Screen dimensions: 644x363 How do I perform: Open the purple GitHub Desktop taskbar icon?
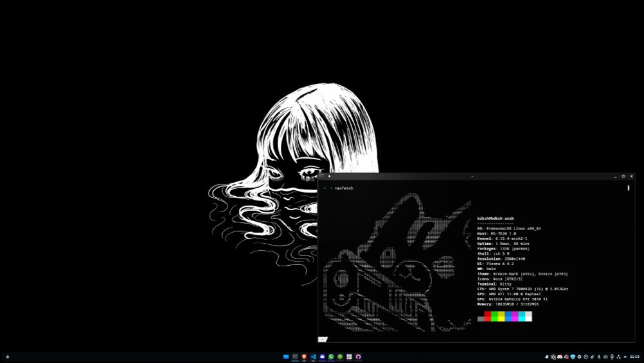point(358,357)
